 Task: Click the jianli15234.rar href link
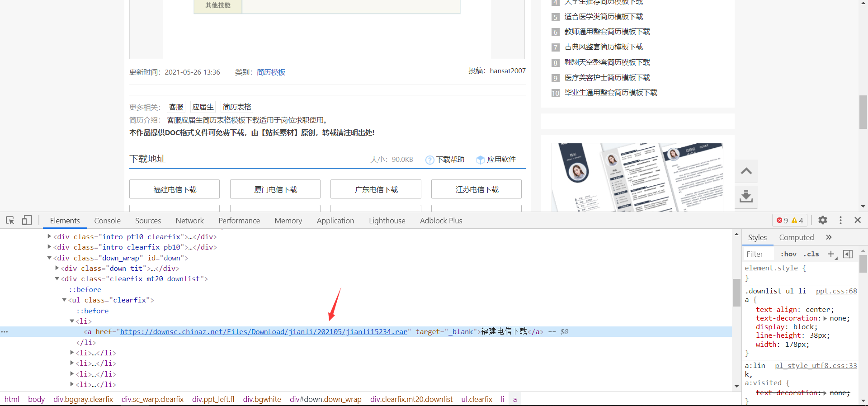coord(264,332)
